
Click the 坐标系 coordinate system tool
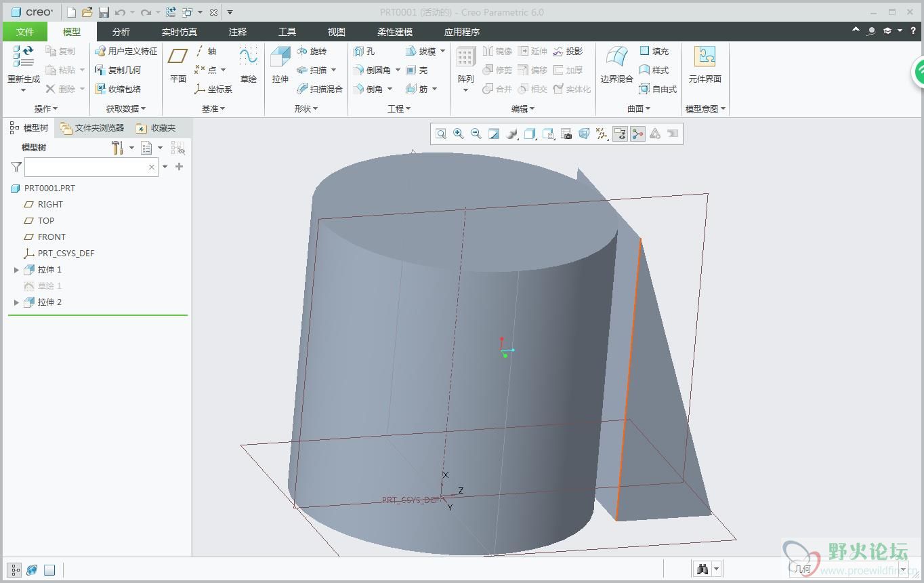click(x=213, y=89)
